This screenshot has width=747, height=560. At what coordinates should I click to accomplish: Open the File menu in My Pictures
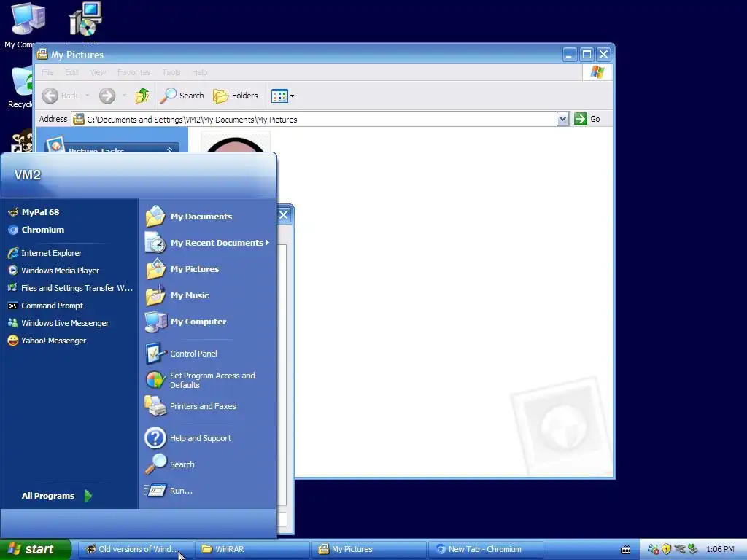coord(47,72)
